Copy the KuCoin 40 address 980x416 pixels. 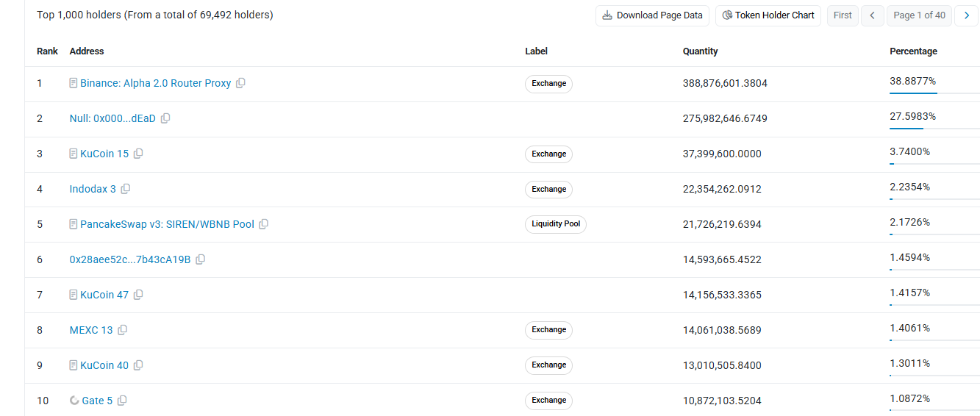pyautogui.click(x=138, y=365)
